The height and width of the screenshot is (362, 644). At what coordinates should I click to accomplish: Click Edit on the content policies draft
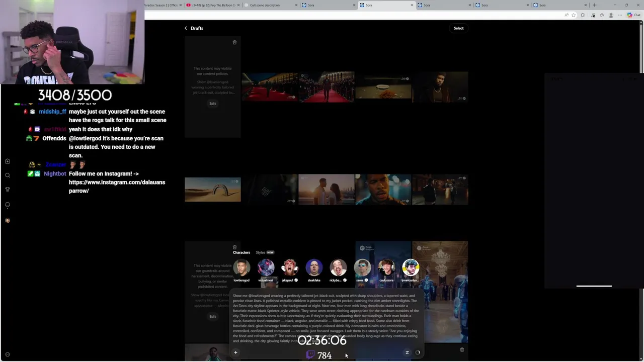click(212, 104)
